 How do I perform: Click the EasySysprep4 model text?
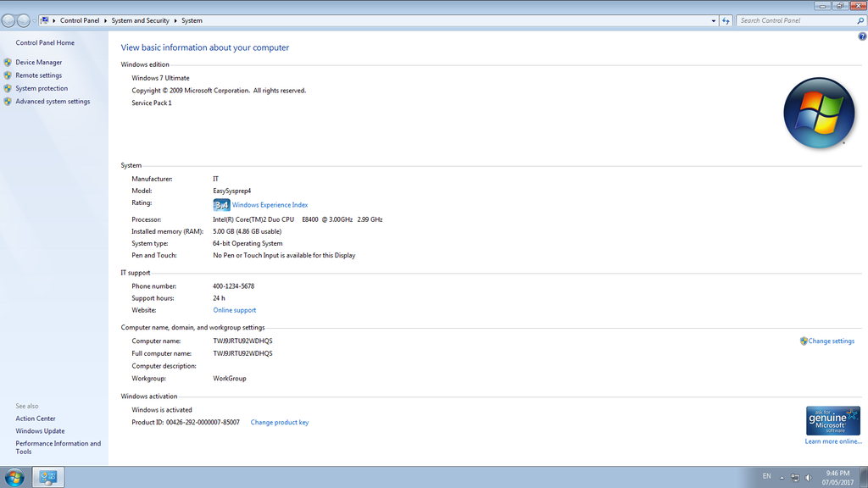point(232,191)
